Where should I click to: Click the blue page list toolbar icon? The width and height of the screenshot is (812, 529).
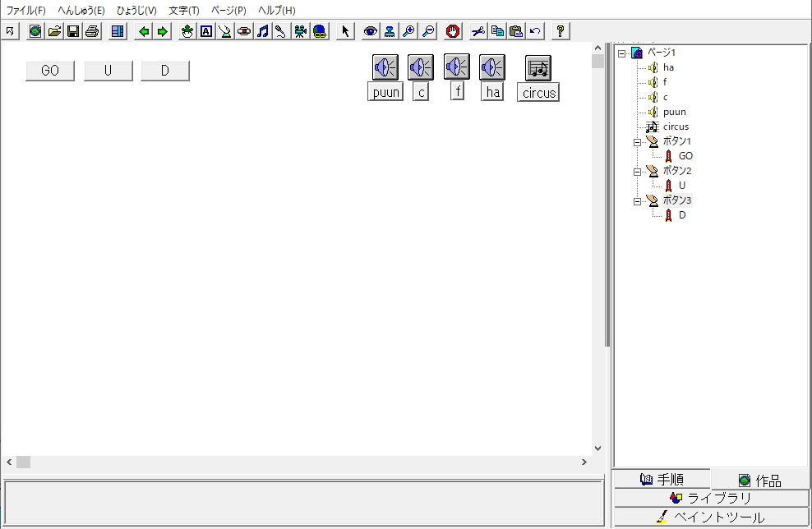118,31
